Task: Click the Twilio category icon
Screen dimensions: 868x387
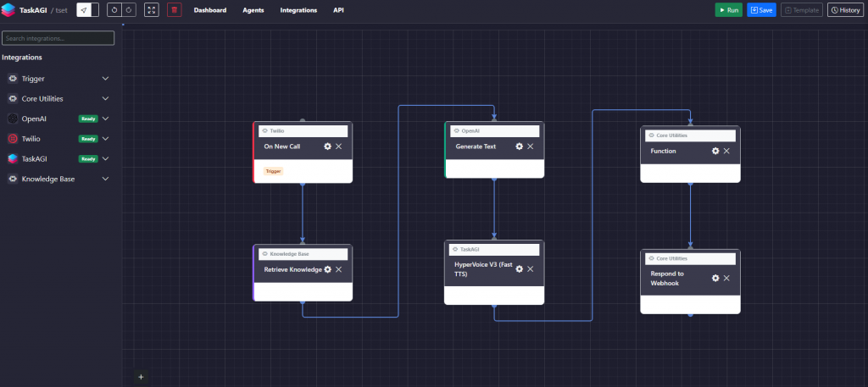Action: (13, 139)
